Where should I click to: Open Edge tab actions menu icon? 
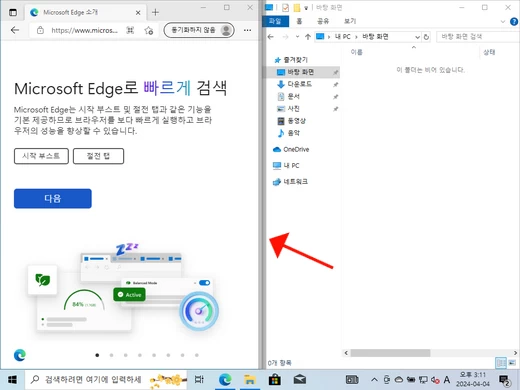tap(13, 13)
